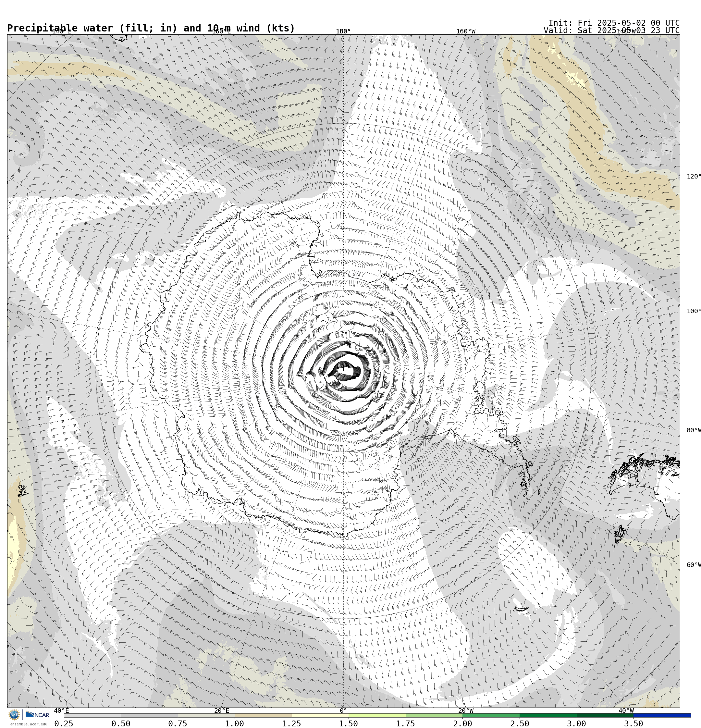
Task: Click the 80°W longitude label on right edge
Action: tap(694, 430)
